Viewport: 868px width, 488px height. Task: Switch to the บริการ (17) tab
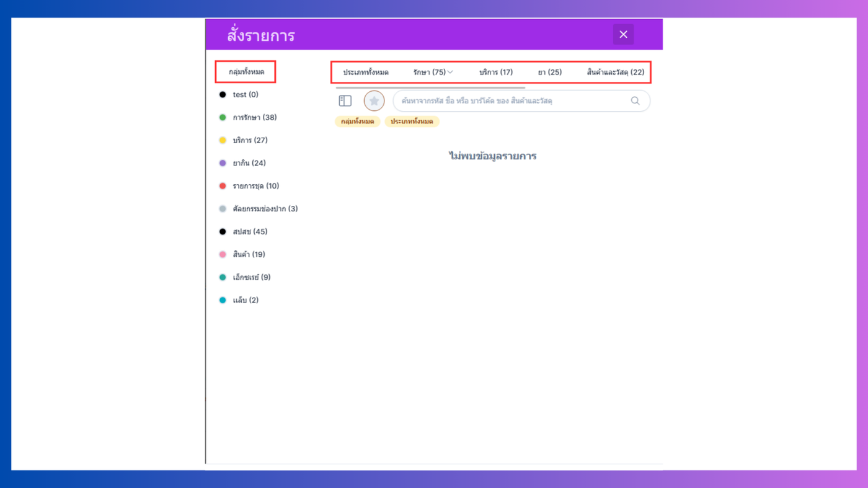click(x=496, y=73)
